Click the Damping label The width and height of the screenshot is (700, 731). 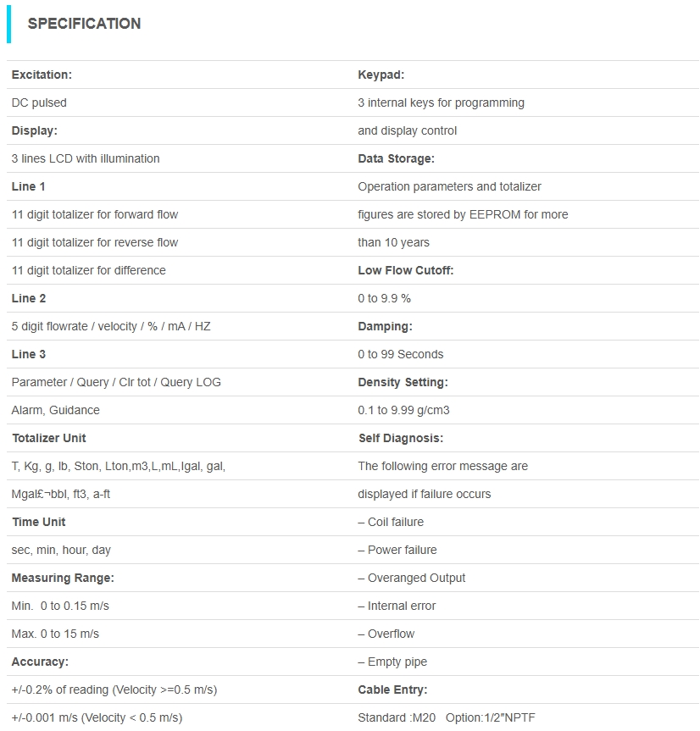[385, 326]
